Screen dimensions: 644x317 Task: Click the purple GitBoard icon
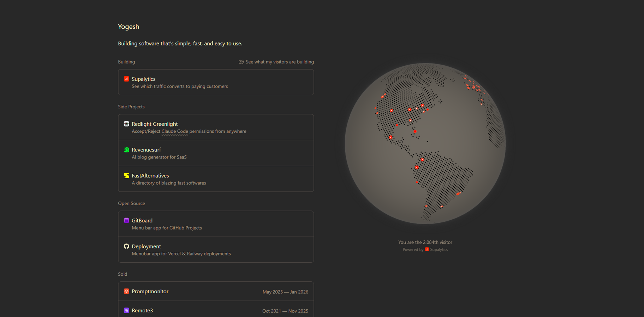pos(126,220)
